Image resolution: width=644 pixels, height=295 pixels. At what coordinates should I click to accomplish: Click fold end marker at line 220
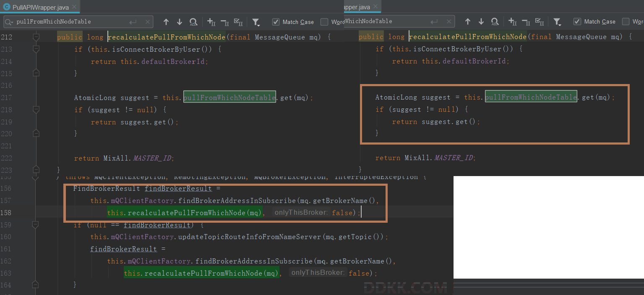(x=36, y=134)
